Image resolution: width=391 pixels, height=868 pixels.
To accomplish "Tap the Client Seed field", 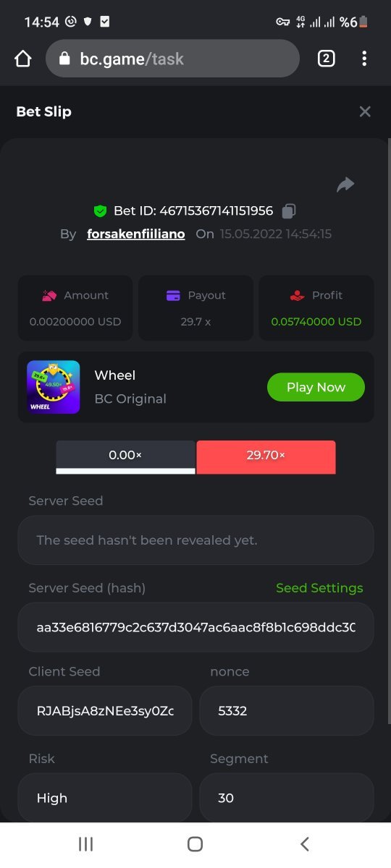I will [x=105, y=711].
